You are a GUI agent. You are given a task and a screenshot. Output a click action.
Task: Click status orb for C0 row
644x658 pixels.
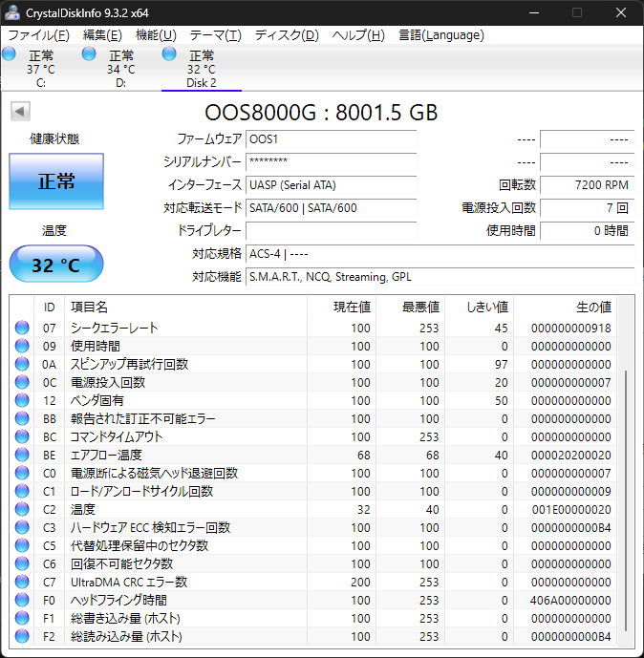(x=22, y=473)
